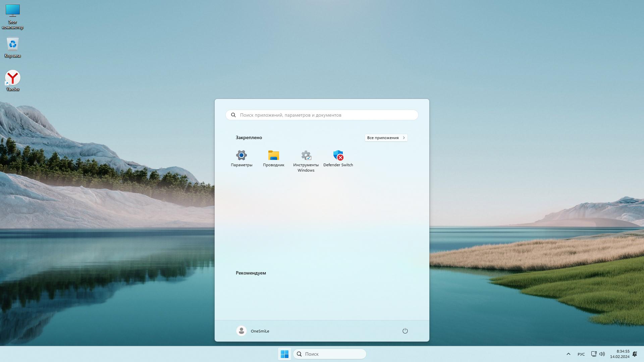Click the network status tray icon
The image size is (644, 362).
click(594, 354)
